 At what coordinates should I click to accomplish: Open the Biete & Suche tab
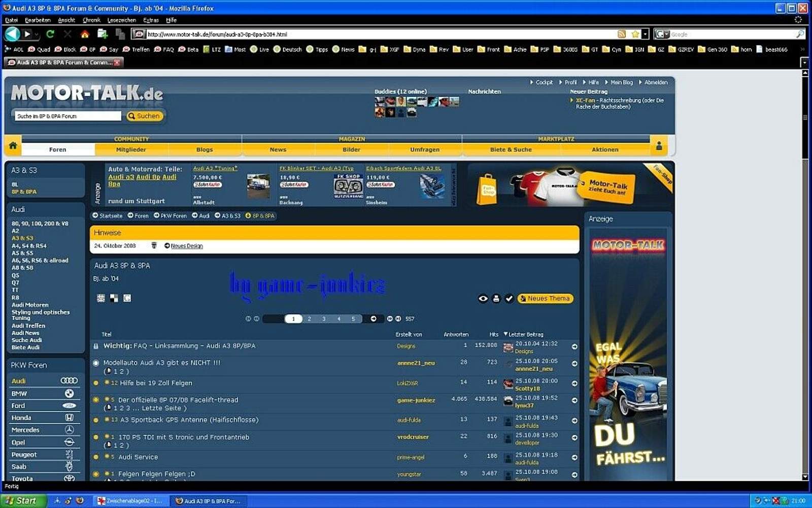click(511, 149)
